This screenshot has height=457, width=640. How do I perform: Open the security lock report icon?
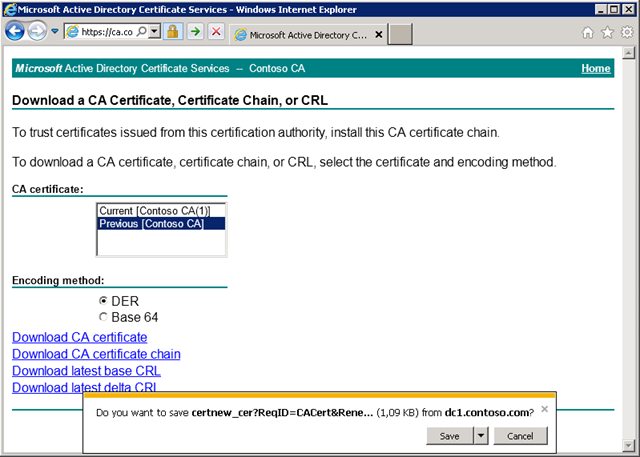[173, 31]
